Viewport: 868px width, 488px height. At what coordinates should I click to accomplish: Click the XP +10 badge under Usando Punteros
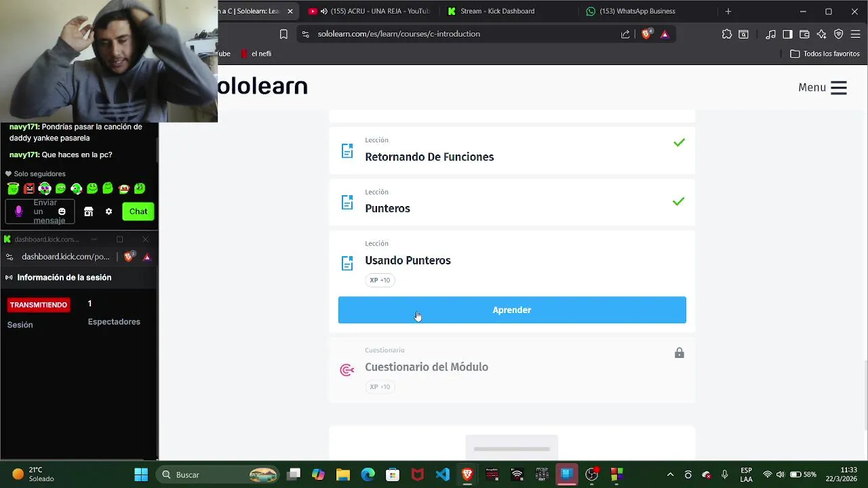(x=380, y=280)
